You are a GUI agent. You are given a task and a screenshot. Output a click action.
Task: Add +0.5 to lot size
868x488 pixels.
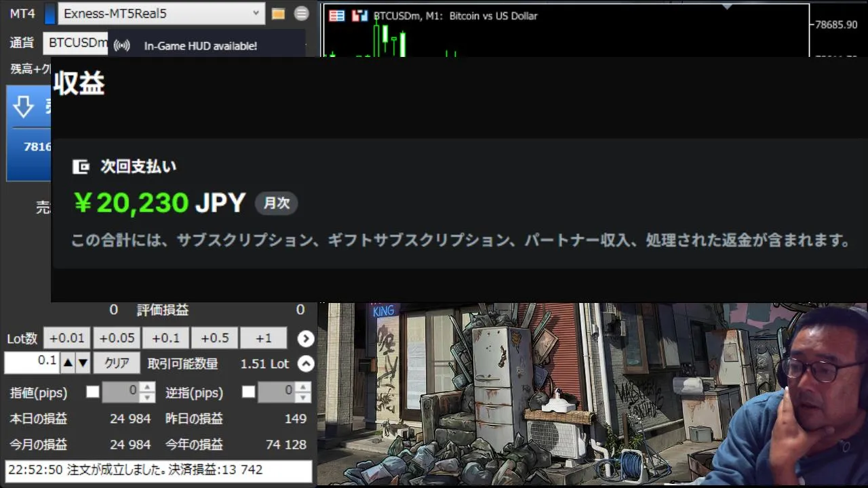[215, 338]
